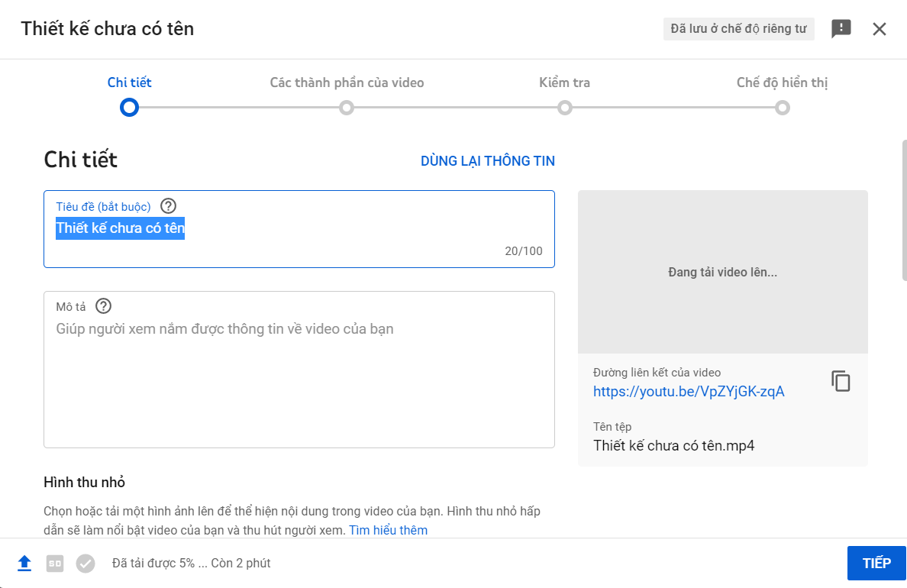Switch to Các thành phần của video tab
Image resolution: width=907 pixels, height=588 pixels.
coord(347,82)
